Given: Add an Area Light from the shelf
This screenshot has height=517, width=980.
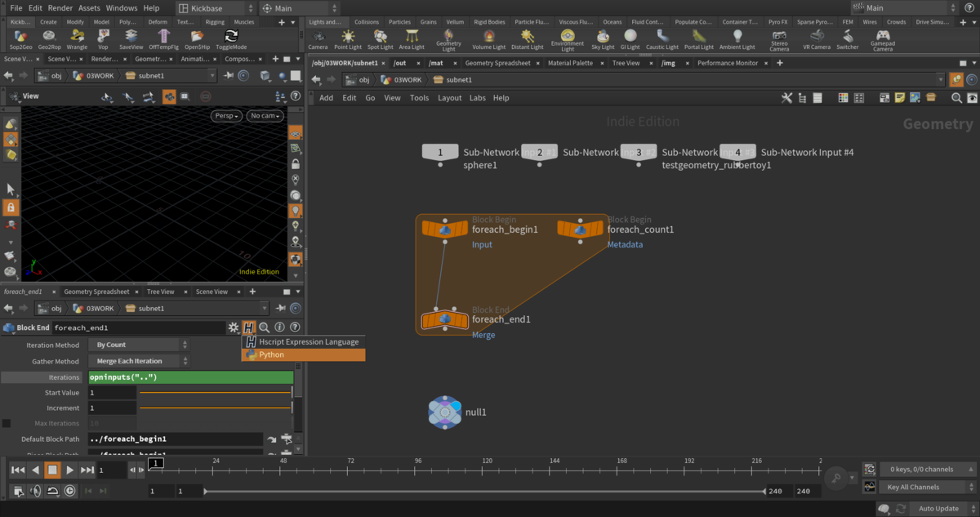Looking at the screenshot, I should pos(412,40).
